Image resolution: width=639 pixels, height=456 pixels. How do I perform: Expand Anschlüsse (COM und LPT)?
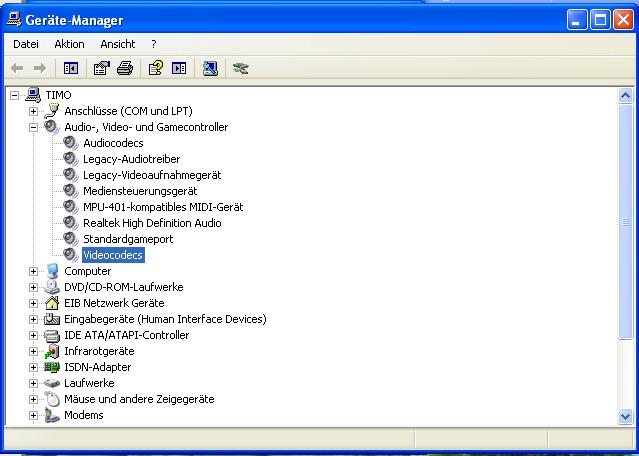(x=33, y=111)
